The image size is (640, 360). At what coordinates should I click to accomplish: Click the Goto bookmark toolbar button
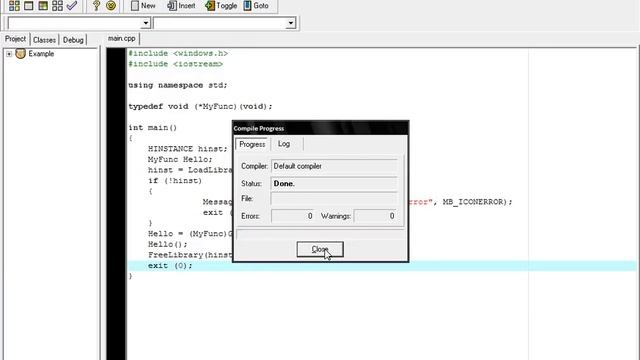point(256,6)
